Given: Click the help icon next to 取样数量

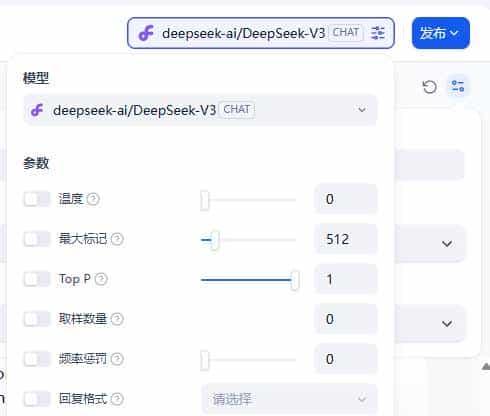Looking at the screenshot, I should (x=117, y=319).
